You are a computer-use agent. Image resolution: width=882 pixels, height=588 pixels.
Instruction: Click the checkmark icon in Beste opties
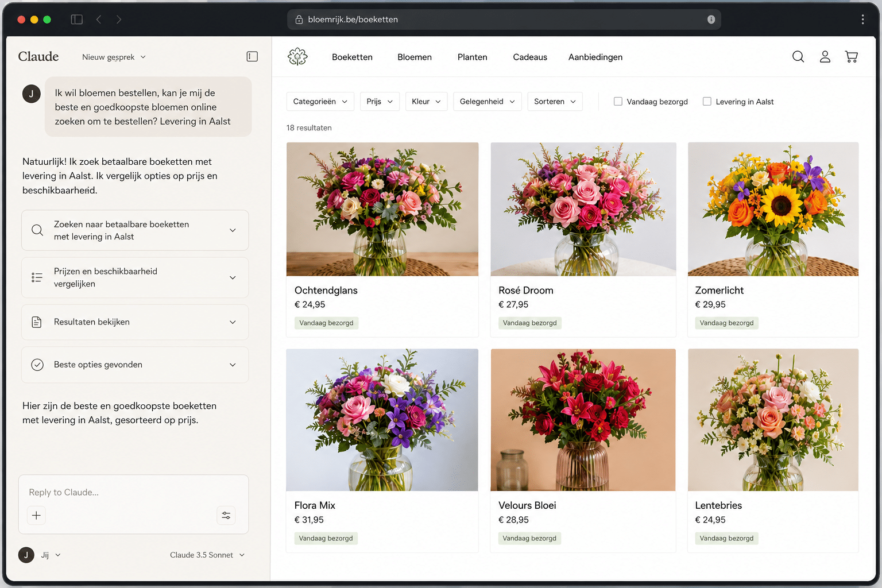tap(37, 365)
